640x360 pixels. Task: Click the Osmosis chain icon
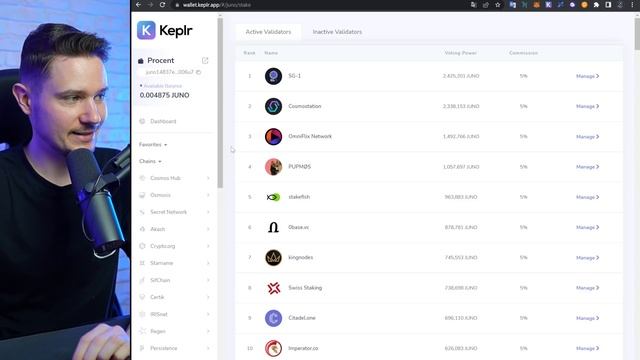point(142,195)
